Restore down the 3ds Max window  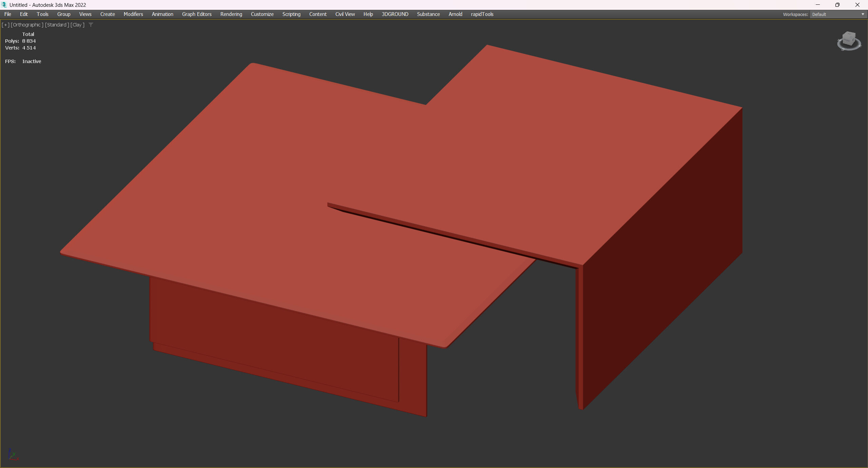coord(837,5)
